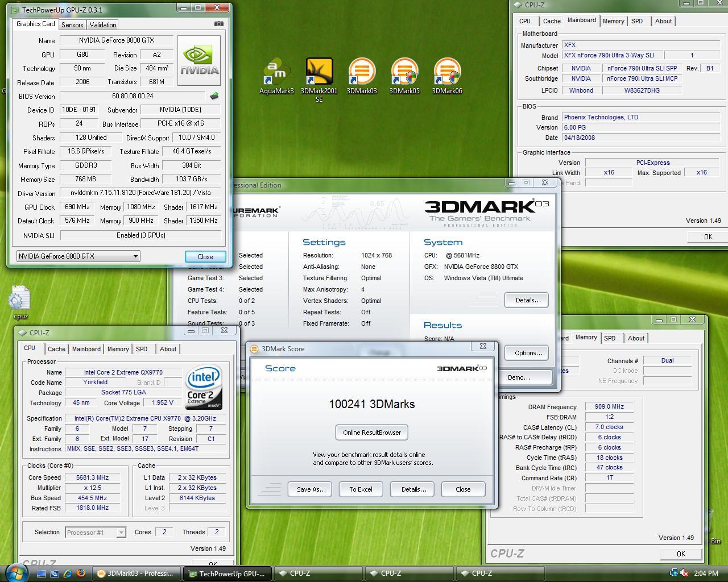This screenshot has width=728, height=582.
Task: Select 3DMark03 taskbar button
Action: pyautogui.click(x=137, y=573)
